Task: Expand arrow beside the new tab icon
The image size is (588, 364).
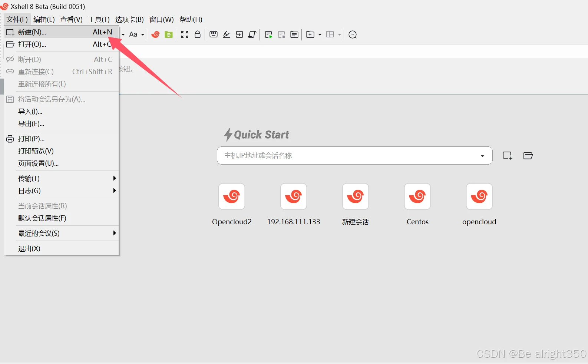Action: 320,35
